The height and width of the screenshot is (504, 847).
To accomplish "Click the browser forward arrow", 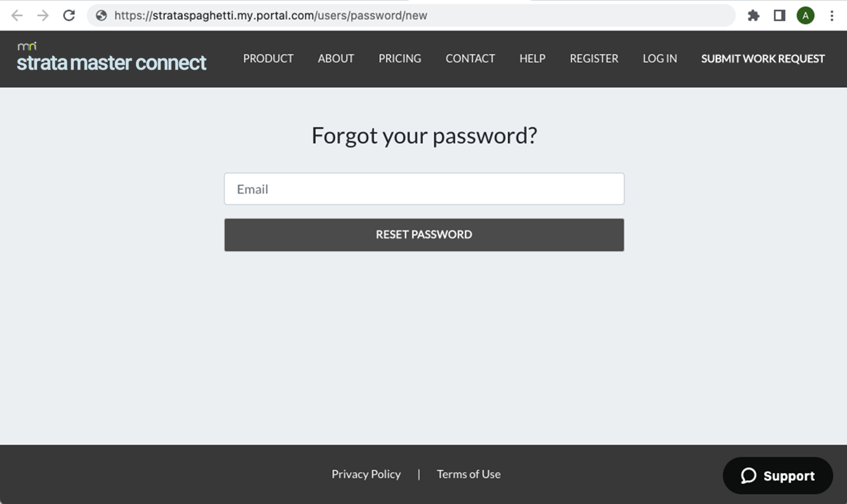I will coord(43,16).
